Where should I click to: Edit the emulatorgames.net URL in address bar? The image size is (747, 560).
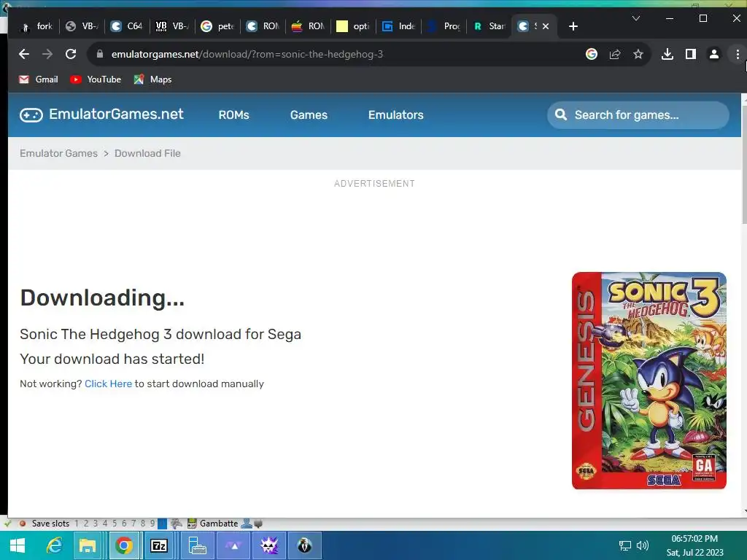pos(247,54)
